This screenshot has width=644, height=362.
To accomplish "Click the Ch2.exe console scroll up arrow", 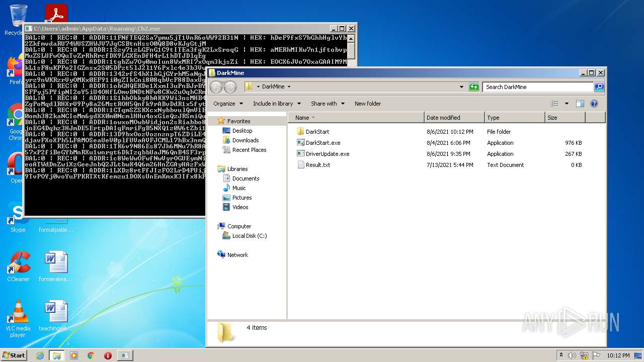I will [x=352, y=39].
